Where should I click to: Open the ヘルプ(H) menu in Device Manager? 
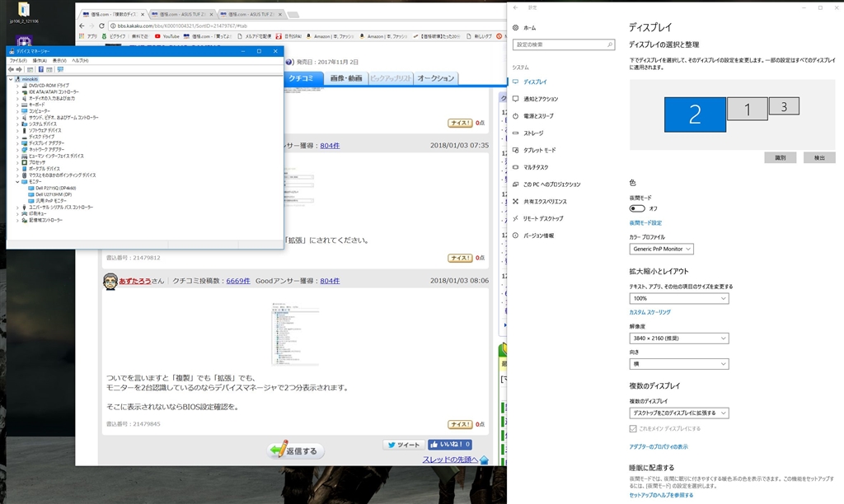click(x=80, y=61)
